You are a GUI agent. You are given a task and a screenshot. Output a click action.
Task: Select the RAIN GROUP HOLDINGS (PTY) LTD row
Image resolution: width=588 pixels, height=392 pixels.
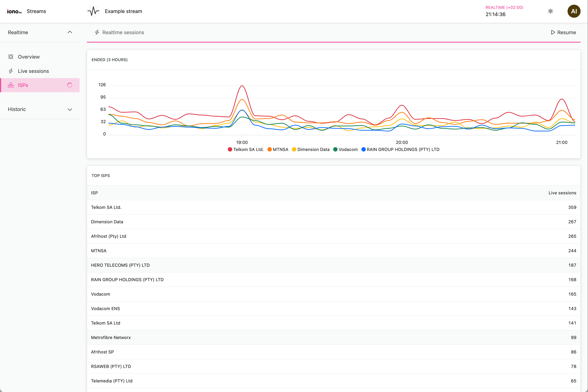point(334,280)
